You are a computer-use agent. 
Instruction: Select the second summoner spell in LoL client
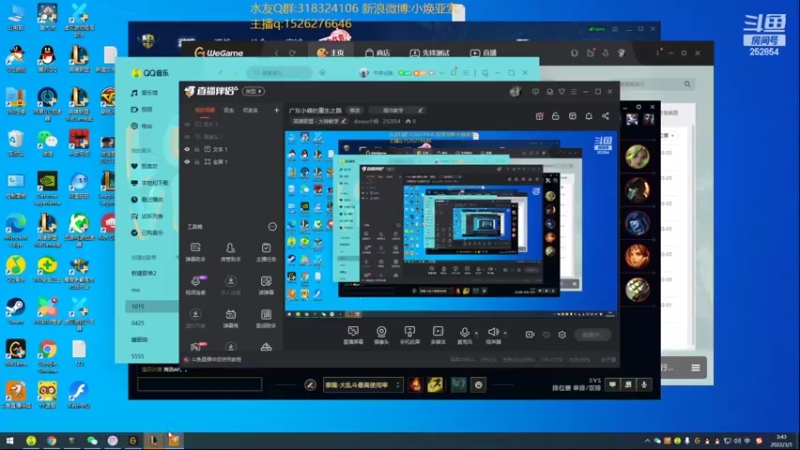[435, 385]
